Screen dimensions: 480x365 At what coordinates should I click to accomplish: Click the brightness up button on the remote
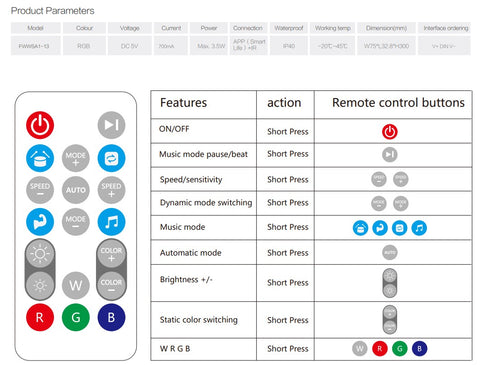40,254
